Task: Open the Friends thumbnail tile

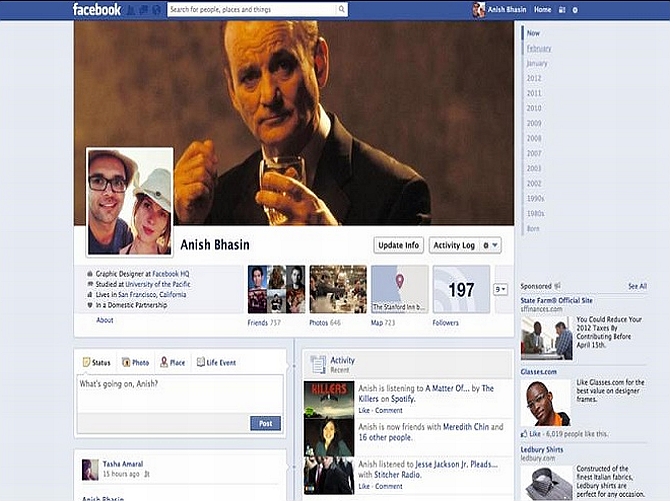Action: tap(276, 289)
